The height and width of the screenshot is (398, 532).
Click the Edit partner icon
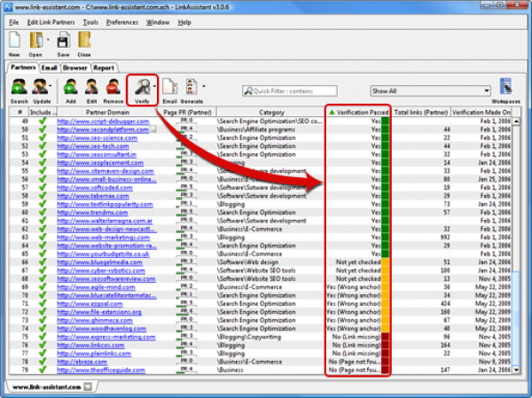point(91,87)
